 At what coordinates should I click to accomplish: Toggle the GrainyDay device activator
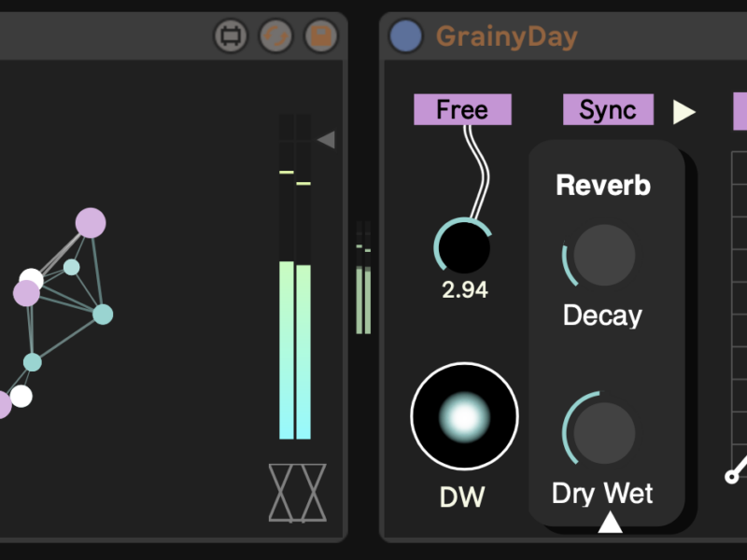tap(405, 36)
